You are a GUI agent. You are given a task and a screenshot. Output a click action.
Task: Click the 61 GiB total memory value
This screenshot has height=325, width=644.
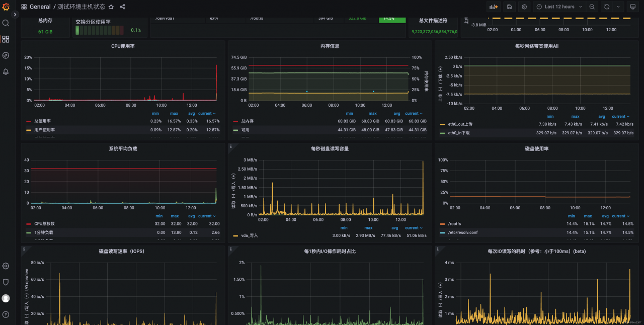(45, 32)
